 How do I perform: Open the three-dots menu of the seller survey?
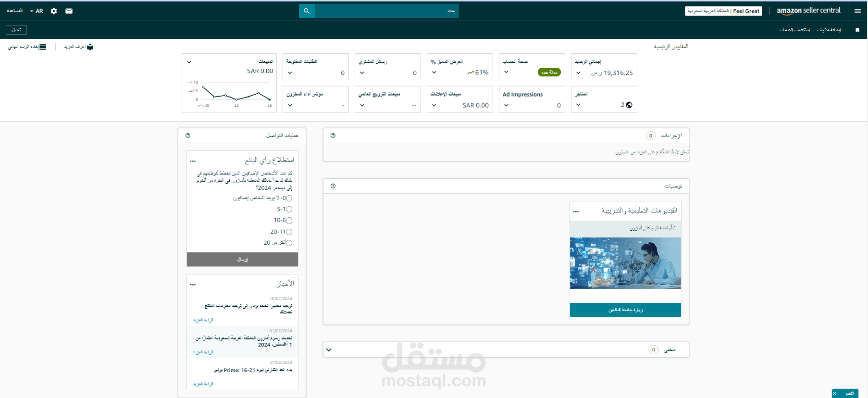(x=193, y=161)
